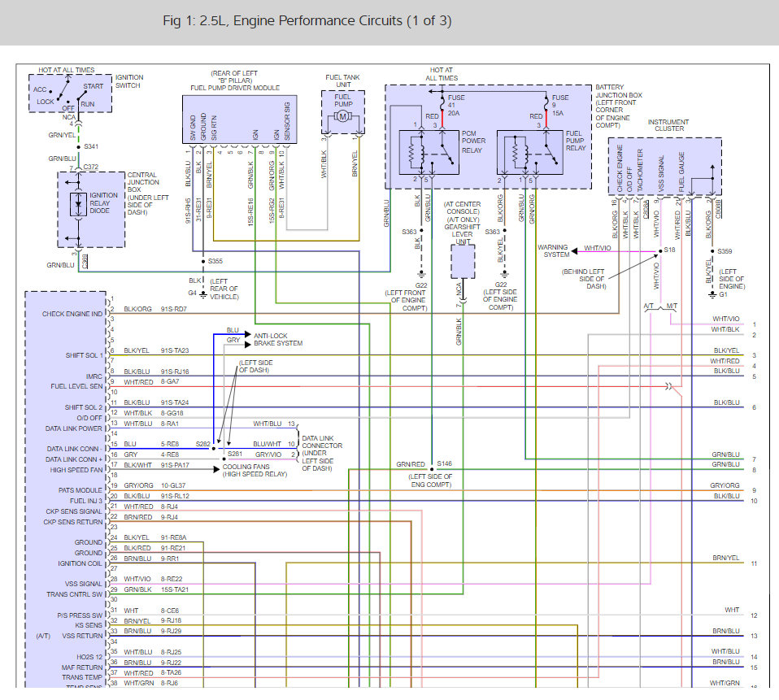The image size is (779, 700).
Task: Click the 'FUEL INJ 3' pin label
Action: click(x=86, y=501)
